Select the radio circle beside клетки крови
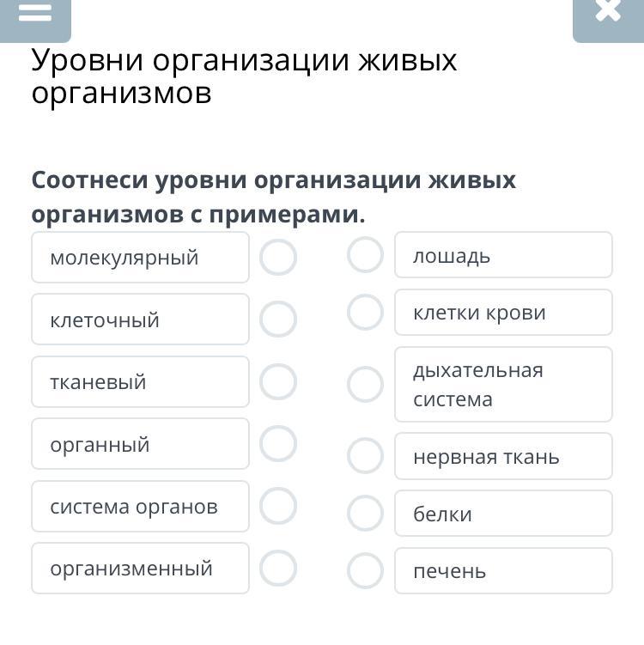This screenshot has height=645, width=644. click(365, 313)
